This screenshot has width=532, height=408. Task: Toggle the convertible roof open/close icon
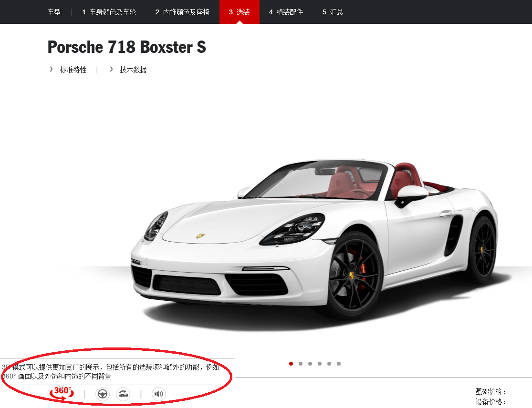(x=123, y=394)
